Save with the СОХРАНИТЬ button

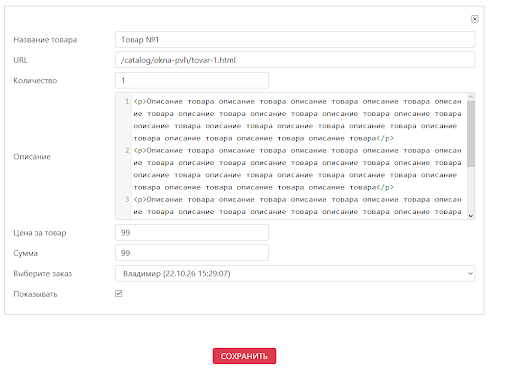[244, 356]
